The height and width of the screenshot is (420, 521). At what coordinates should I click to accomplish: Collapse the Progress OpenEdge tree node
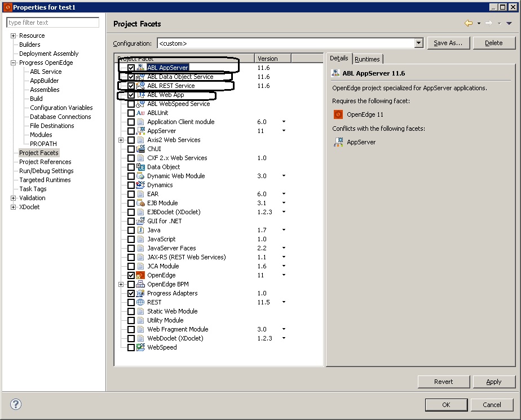(x=14, y=63)
